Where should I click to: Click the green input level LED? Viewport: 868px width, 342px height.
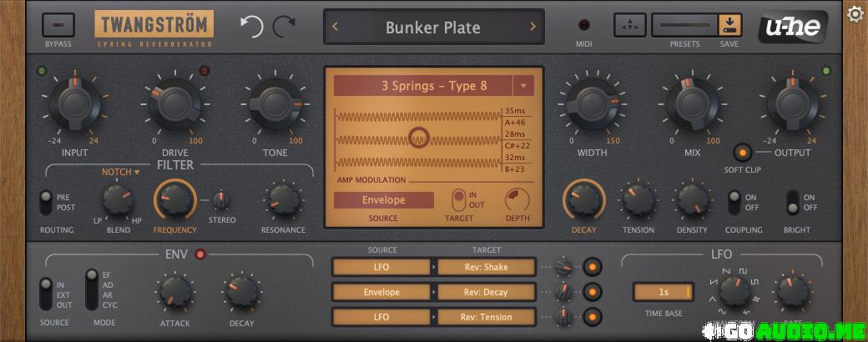point(41,71)
